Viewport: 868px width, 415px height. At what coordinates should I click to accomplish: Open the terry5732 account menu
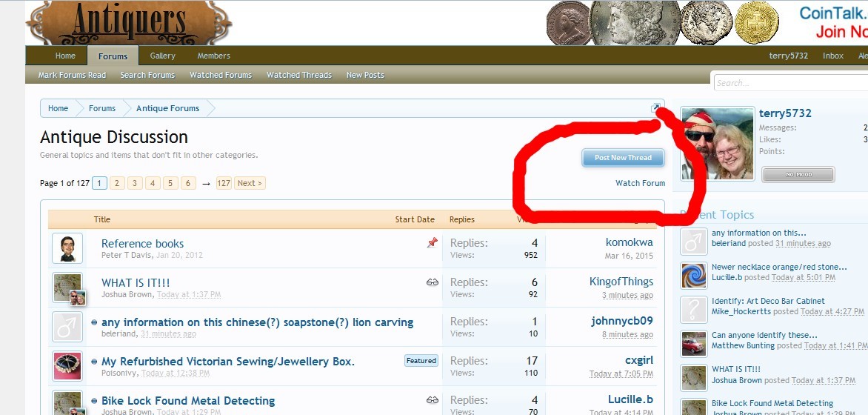click(788, 56)
